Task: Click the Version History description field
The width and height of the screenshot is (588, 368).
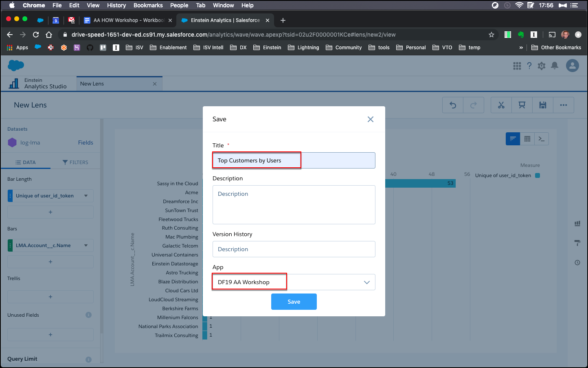Action: click(x=294, y=249)
